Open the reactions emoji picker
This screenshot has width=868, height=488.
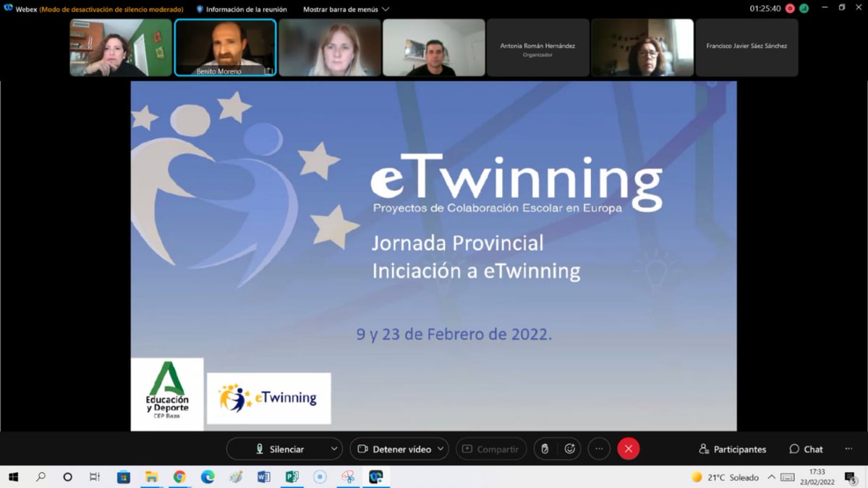(x=571, y=448)
